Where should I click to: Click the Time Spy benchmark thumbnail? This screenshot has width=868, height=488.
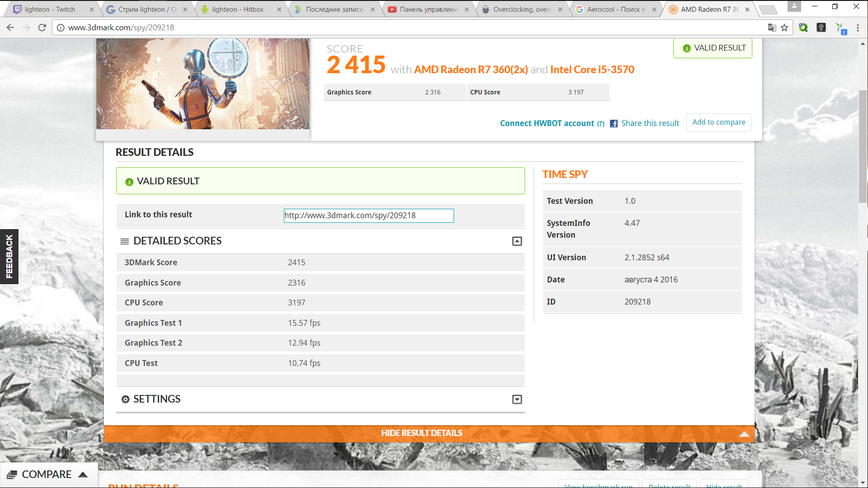[x=203, y=84]
